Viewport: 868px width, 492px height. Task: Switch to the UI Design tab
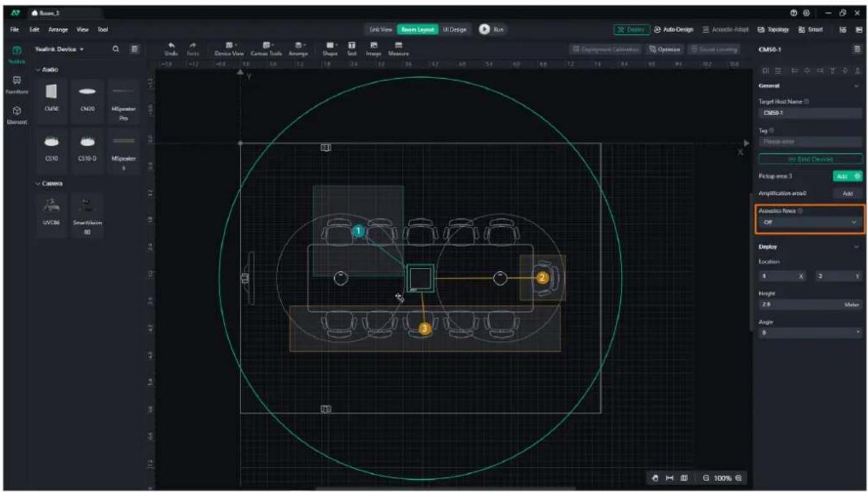coord(454,29)
